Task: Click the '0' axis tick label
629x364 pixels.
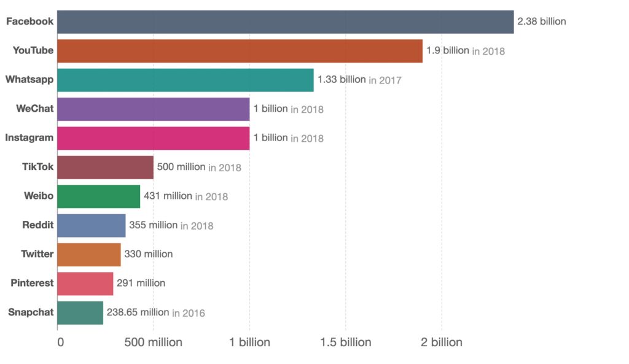Action: pyautogui.click(x=61, y=343)
